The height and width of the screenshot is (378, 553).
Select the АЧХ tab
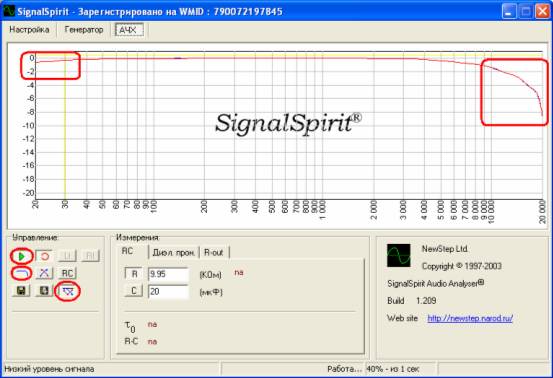click(x=129, y=30)
